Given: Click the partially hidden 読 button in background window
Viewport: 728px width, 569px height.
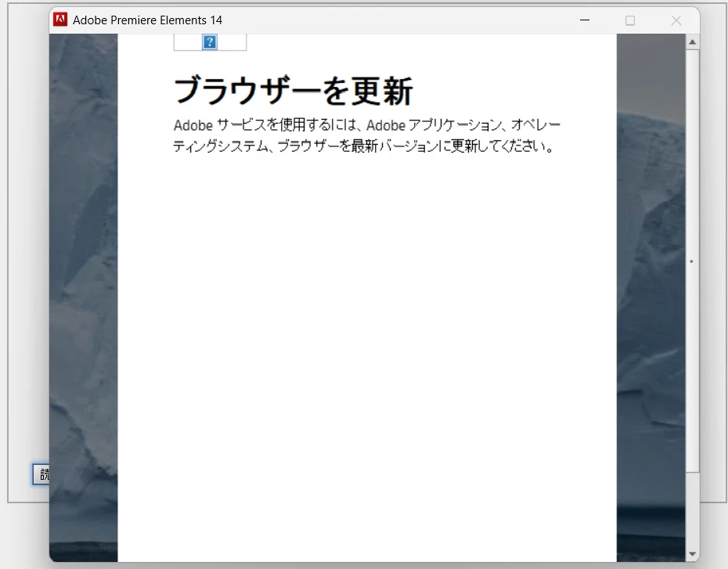Looking at the screenshot, I should coord(41,474).
